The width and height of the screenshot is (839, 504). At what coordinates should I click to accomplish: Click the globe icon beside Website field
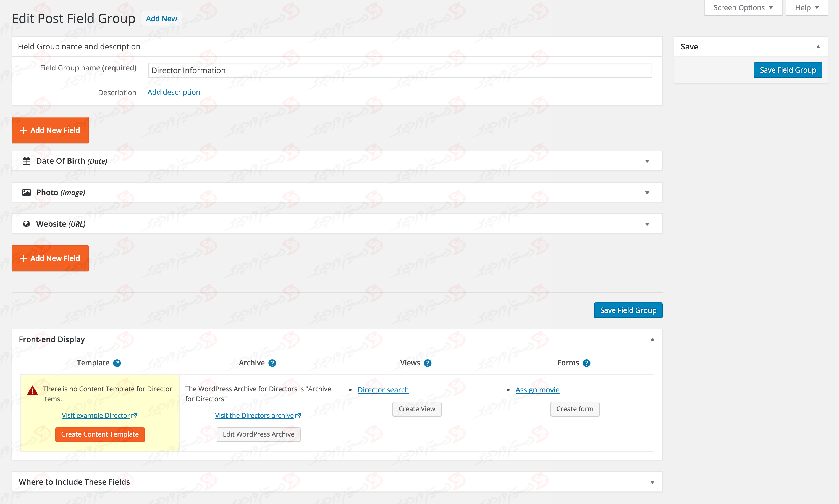click(x=26, y=223)
